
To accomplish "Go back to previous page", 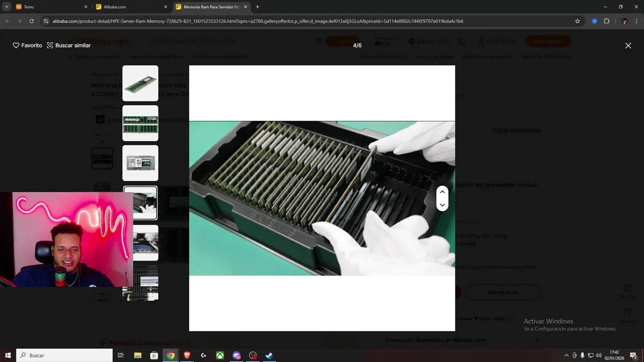I will (8, 21).
